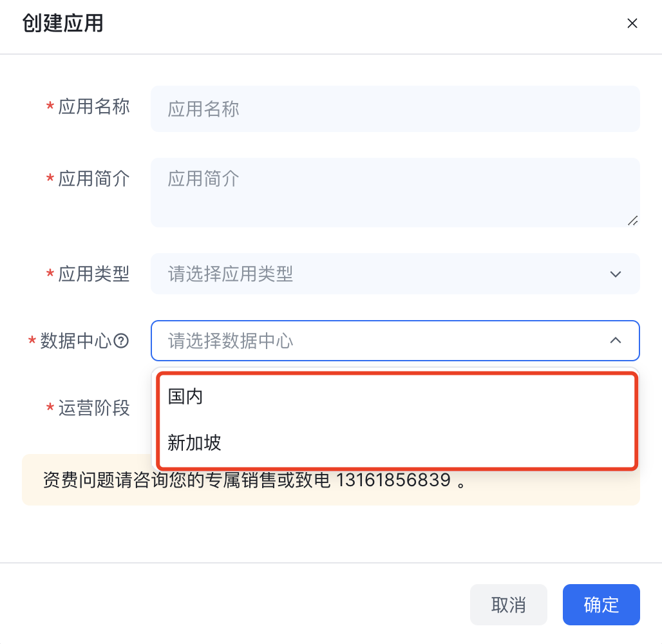Screen dimensions: 662x644
Task: Focus the 应用名称 input field
Action: coord(395,109)
